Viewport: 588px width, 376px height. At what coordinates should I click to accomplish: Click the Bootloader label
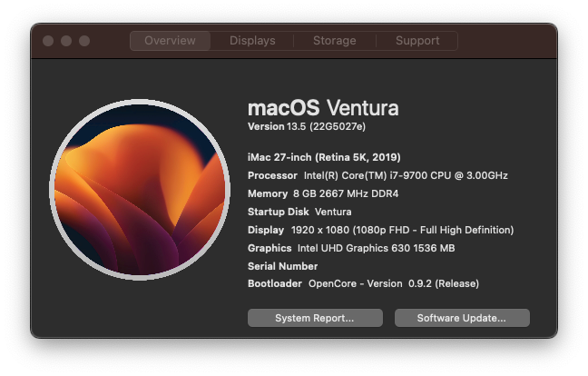coord(275,283)
